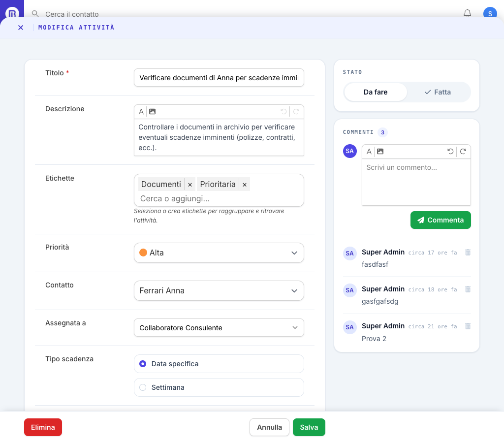Open the Priorità dropdown
This screenshot has width=504, height=443.
point(219,253)
